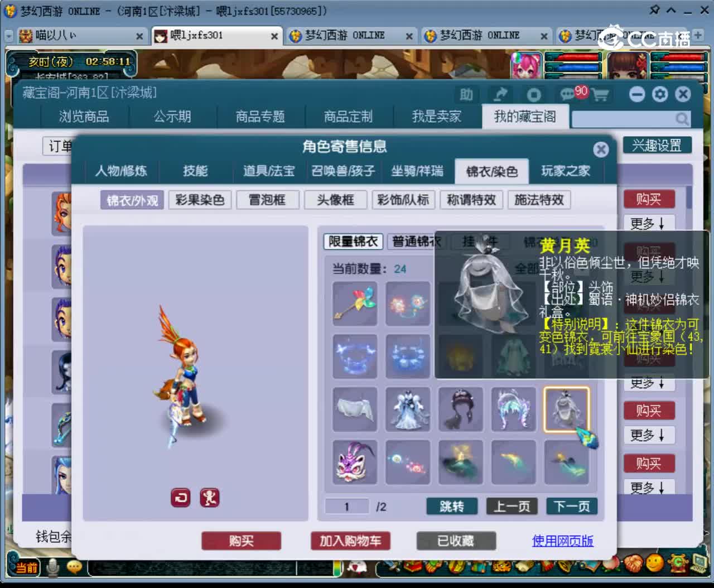Select the highlighted 黄月英 veil headpiece
Screen dimensions: 714x588
pyautogui.click(x=567, y=409)
